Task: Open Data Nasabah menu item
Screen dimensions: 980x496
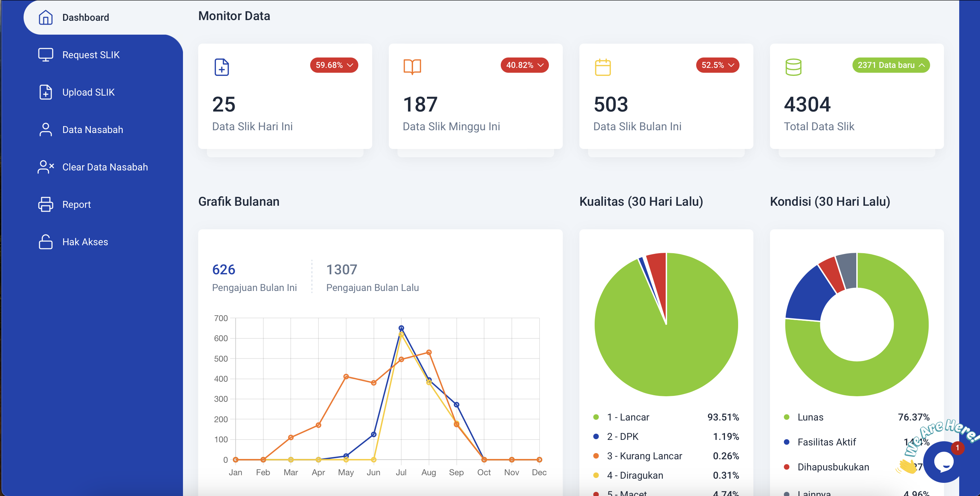Action: [x=93, y=129]
